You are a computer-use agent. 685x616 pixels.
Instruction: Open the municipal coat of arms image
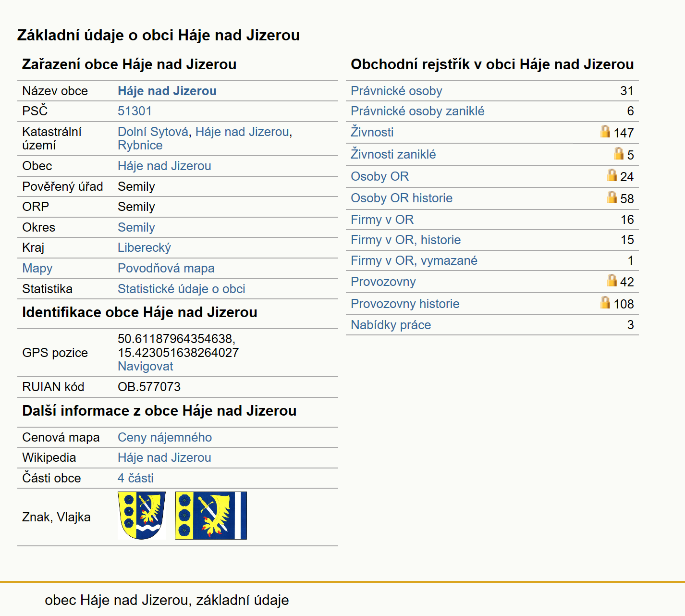142,516
